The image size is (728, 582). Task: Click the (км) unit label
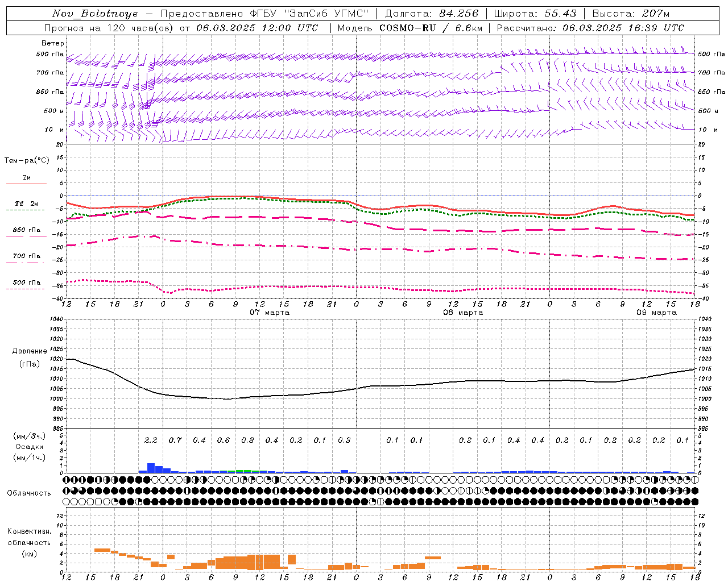[29, 554]
